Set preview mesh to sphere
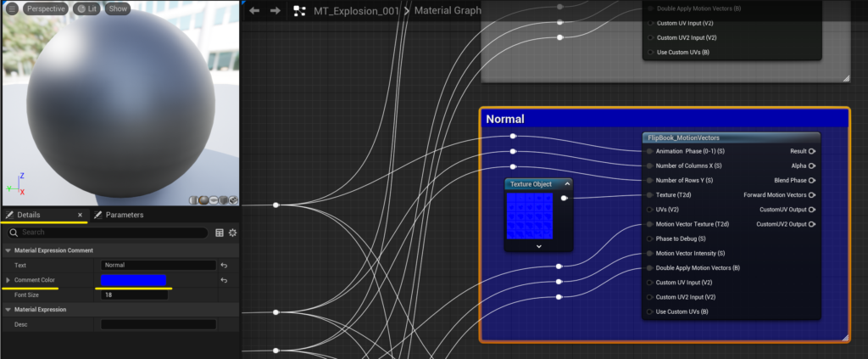Image resolution: width=868 pixels, height=359 pixels. 203,200
